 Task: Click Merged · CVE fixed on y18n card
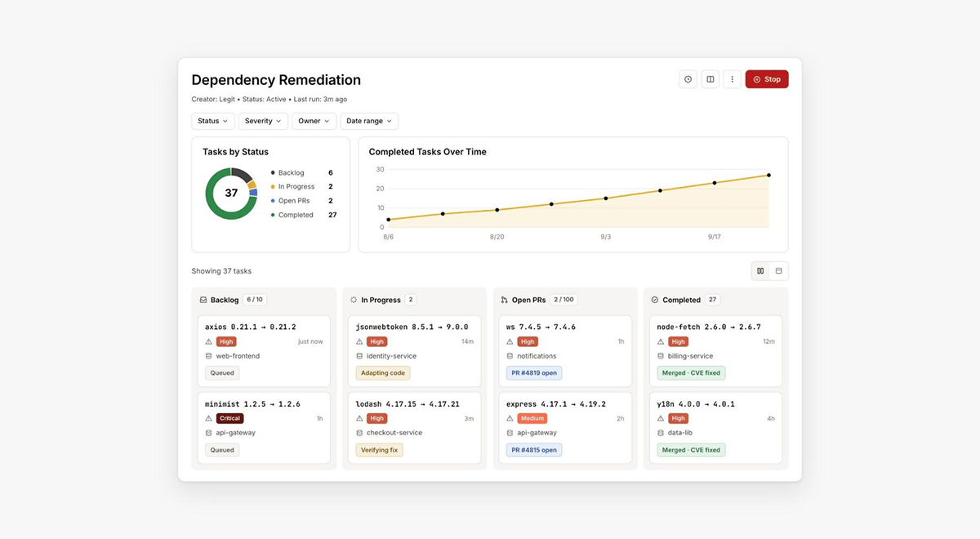coord(691,450)
